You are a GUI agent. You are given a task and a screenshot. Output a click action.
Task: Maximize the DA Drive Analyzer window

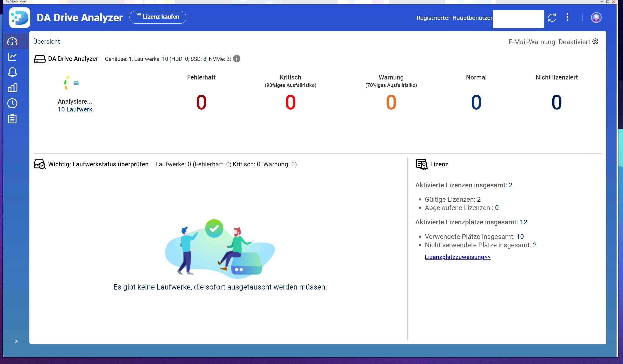tap(608, 2)
